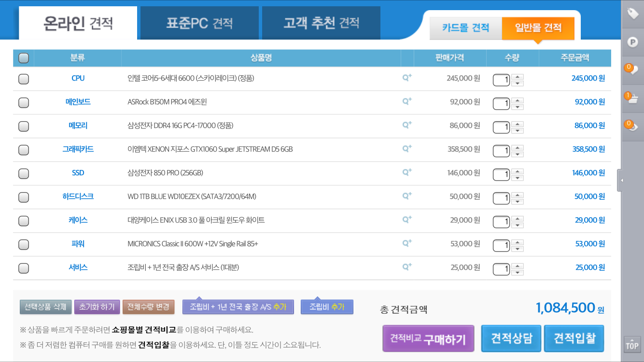The height and width of the screenshot is (362, 644).
Task: Expand the right sidebar using the collapse arrow handle
Action: tap(621, 181)
